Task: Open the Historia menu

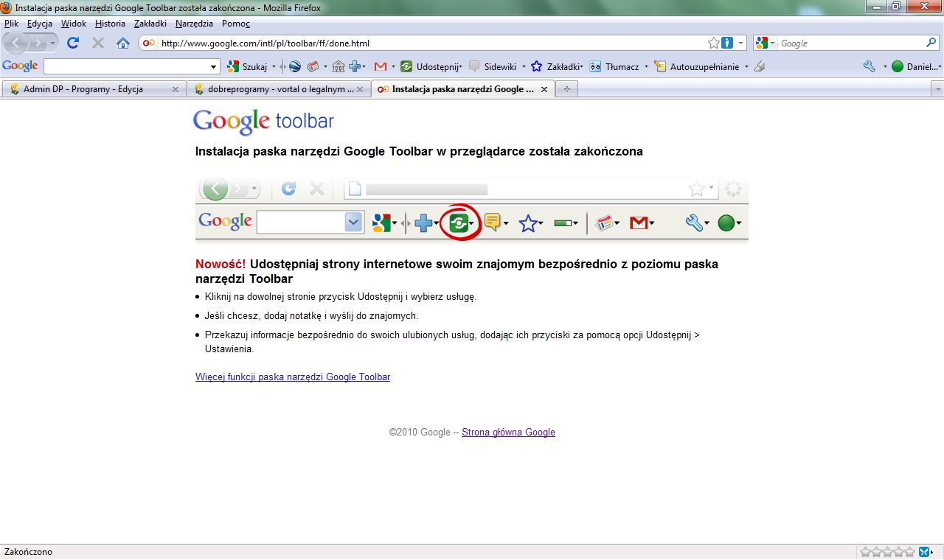Action: (x=110, y=24)
